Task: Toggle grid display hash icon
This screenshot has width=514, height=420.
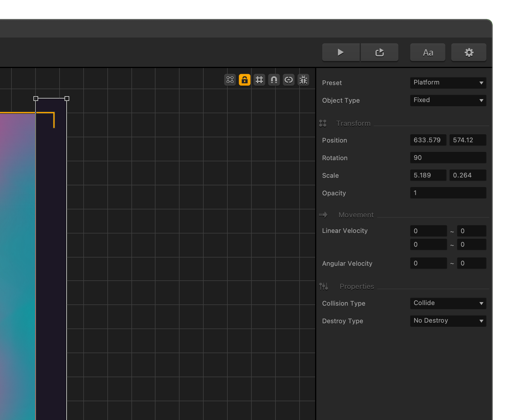Action: (259, 80)
